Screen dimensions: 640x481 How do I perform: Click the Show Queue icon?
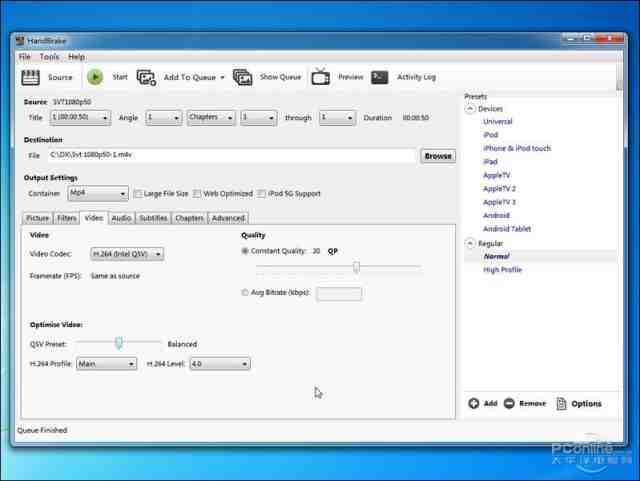pos(242,77)
